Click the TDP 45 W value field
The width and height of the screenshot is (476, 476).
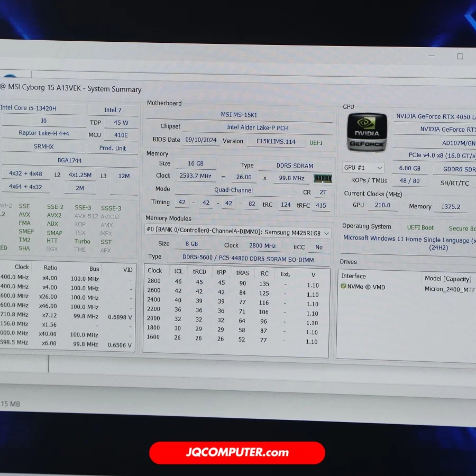[121, 122]
